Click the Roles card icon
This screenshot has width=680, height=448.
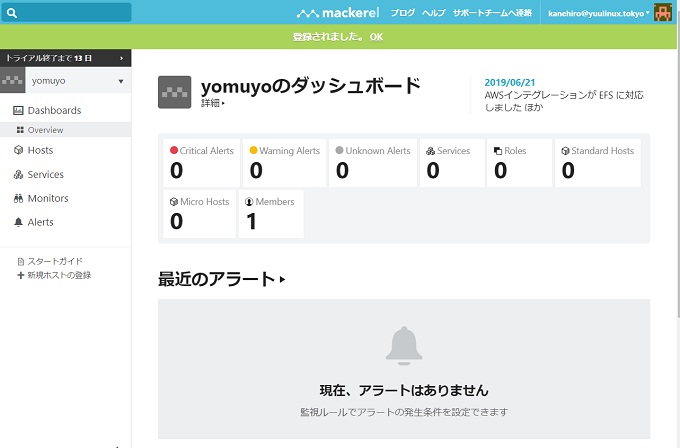(498, 151)
